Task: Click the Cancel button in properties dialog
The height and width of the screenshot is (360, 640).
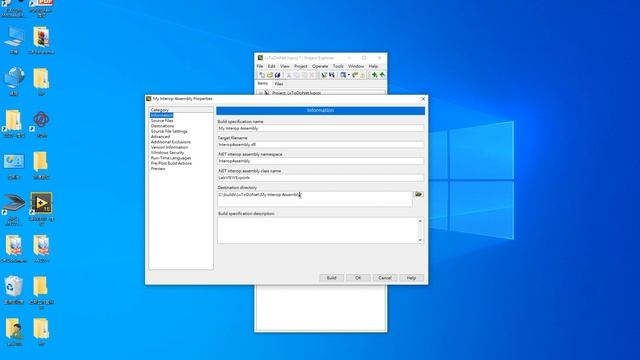Action: (384, 278)
